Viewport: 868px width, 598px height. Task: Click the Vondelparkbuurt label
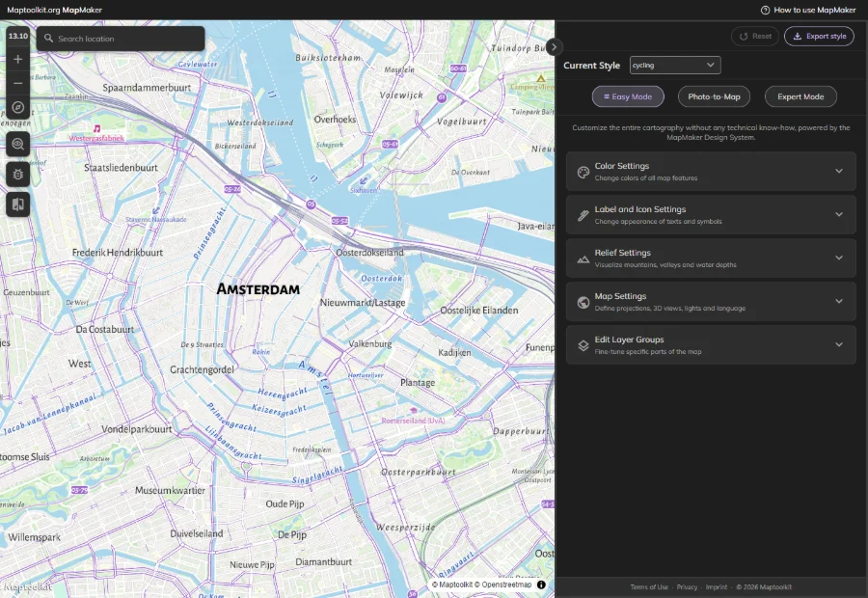(x=137, y=429)
